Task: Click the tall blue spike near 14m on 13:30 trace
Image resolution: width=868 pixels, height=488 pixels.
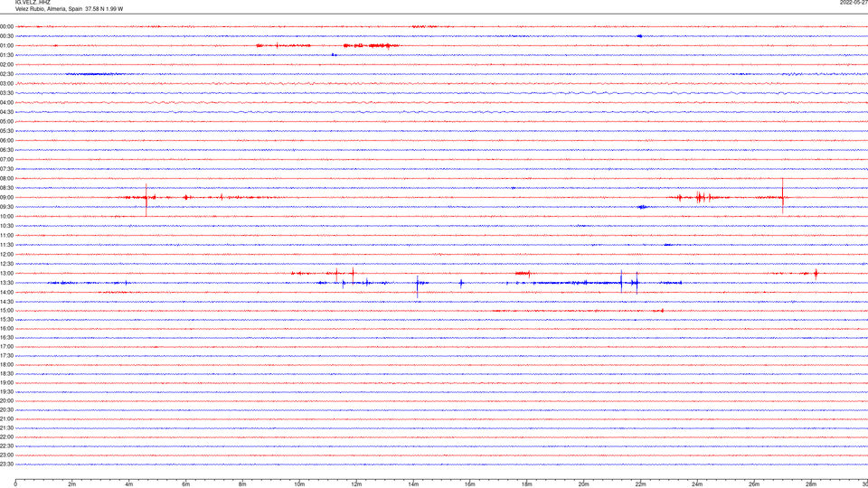Action: [x=418, y=286]
